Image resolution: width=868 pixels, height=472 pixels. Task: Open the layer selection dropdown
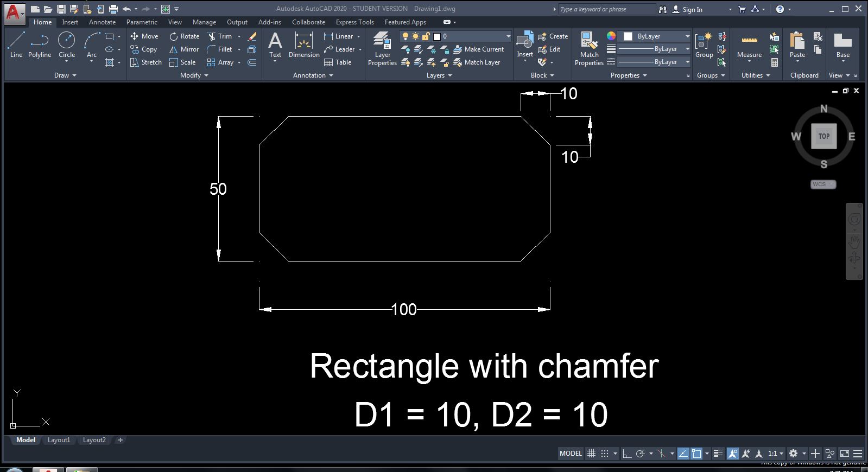(x=456, y=36)
